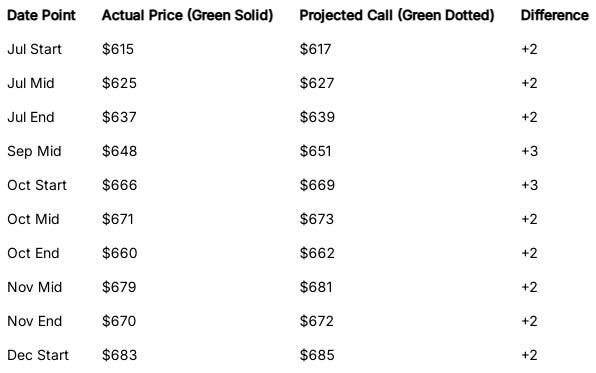Click the Date Point column header
Viewport: 596px width, 373px height.
pos(41,15)
